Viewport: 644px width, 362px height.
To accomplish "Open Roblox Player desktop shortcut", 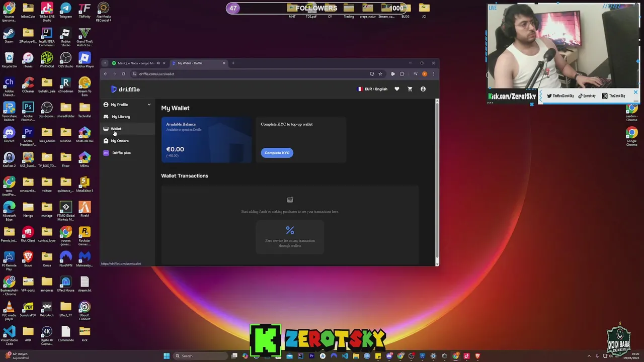I will (85, 60).
